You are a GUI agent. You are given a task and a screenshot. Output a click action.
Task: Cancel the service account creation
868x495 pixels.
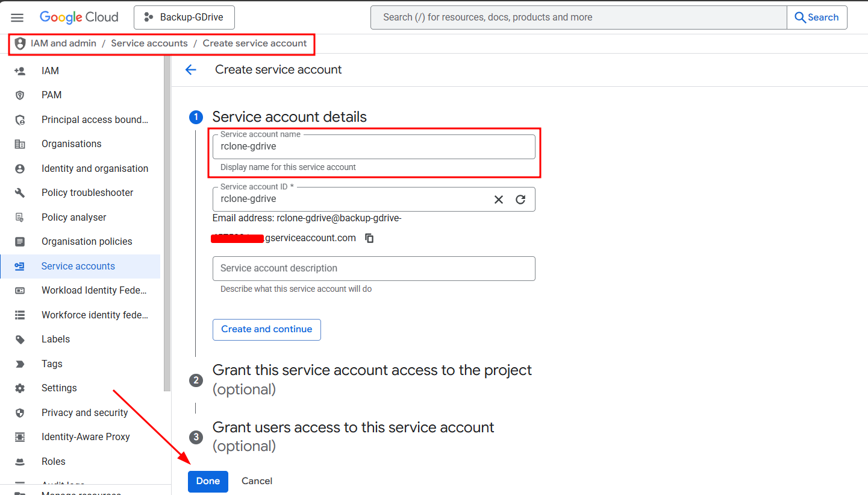pyautogui.click(x=257, y=481)
